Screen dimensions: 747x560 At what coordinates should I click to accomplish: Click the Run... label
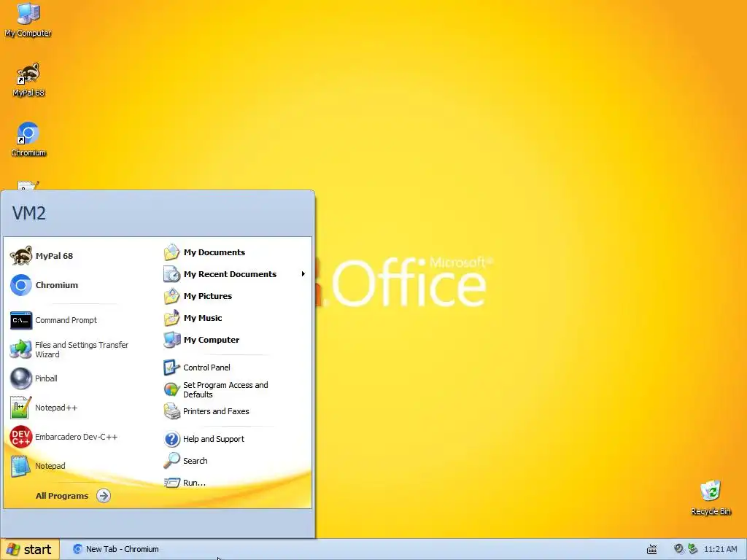(194, 483)
